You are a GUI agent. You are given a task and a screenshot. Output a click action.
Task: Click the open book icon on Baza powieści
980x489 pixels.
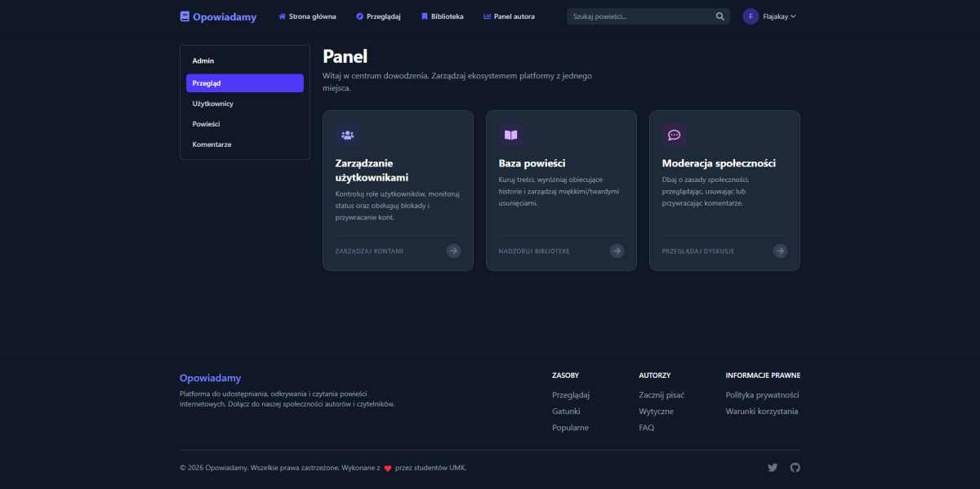pos(510,135)
